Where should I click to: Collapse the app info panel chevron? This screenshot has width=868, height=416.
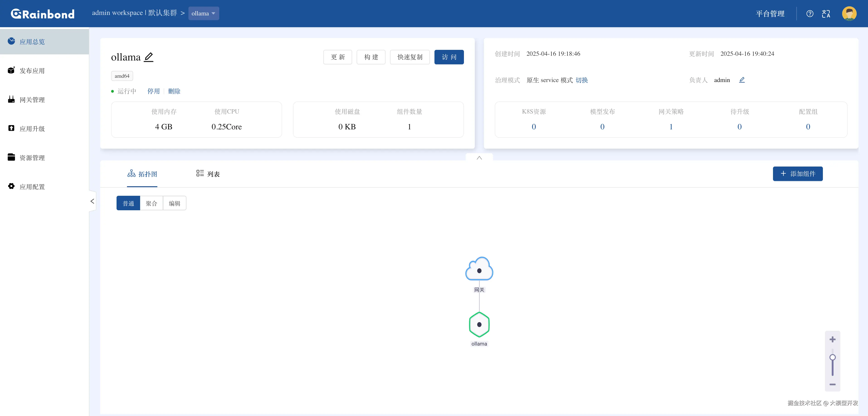click(479, 158)
